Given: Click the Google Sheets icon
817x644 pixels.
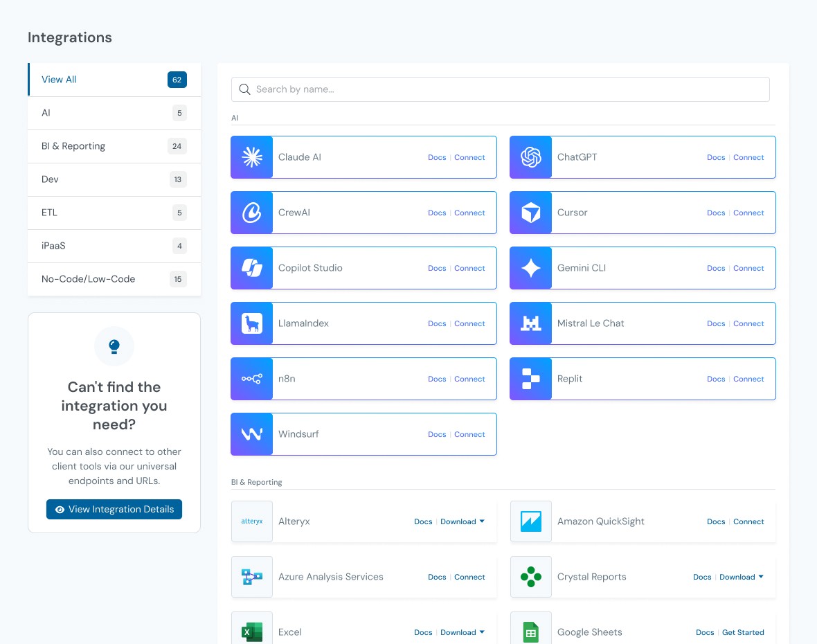Looking at the screenshot, I should click(x=531, y=632).
